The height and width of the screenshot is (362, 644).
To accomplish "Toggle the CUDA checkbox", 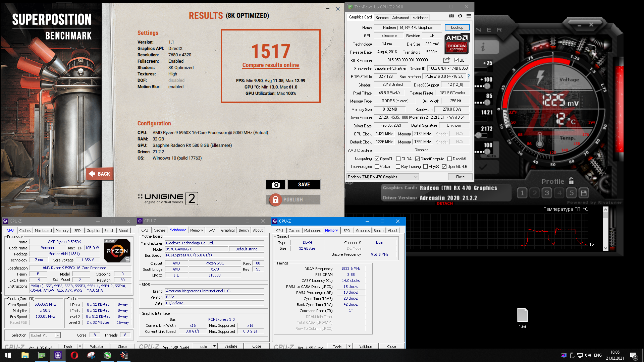I will point(398,159).
